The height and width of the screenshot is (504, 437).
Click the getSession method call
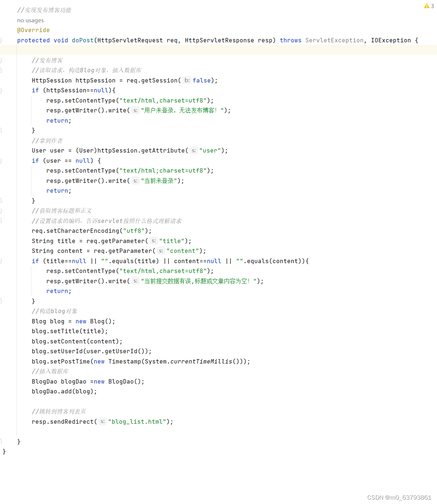point(159,81)
